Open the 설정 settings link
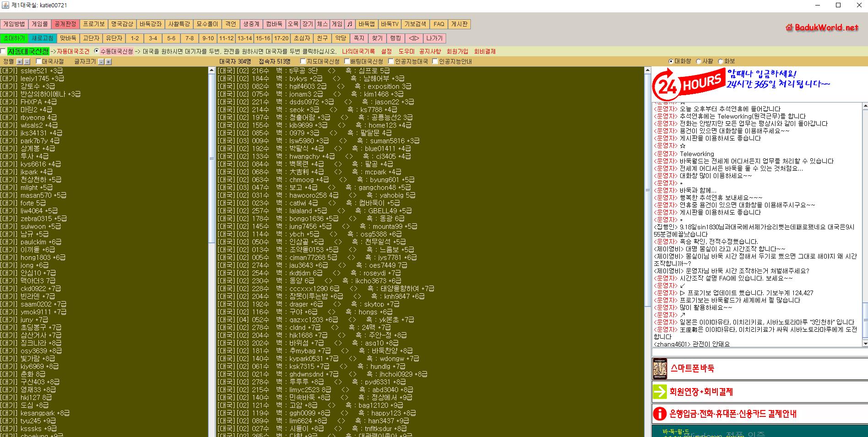This screenshot has width=868, height=437. coord(386,51)
